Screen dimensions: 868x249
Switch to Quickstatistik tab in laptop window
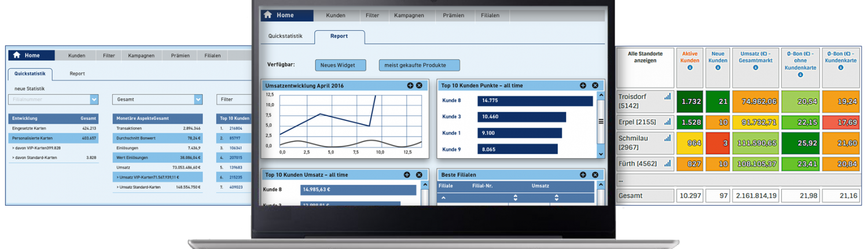click(285, 36)
